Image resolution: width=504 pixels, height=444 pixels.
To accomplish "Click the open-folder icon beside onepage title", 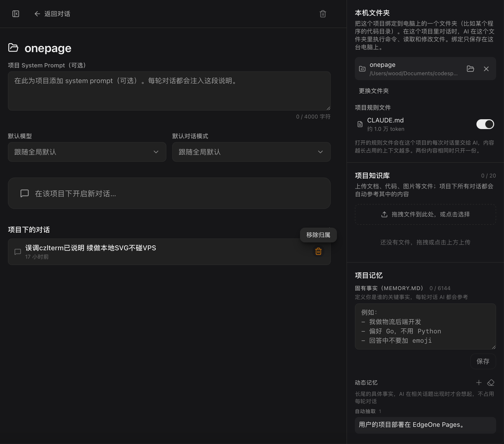I will [13, 47].
